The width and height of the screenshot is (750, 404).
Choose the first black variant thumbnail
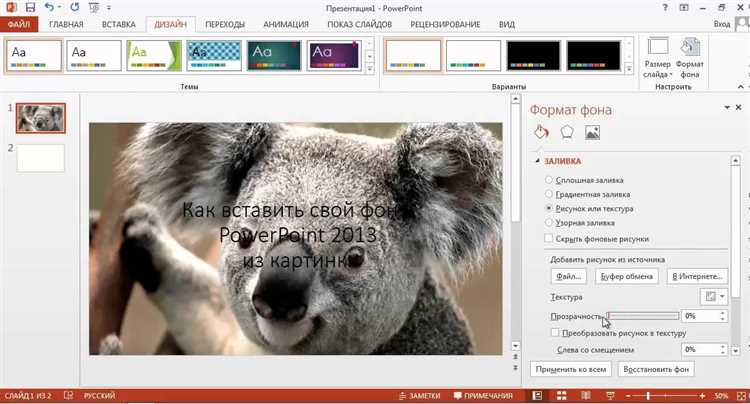(x=533, y=56)
